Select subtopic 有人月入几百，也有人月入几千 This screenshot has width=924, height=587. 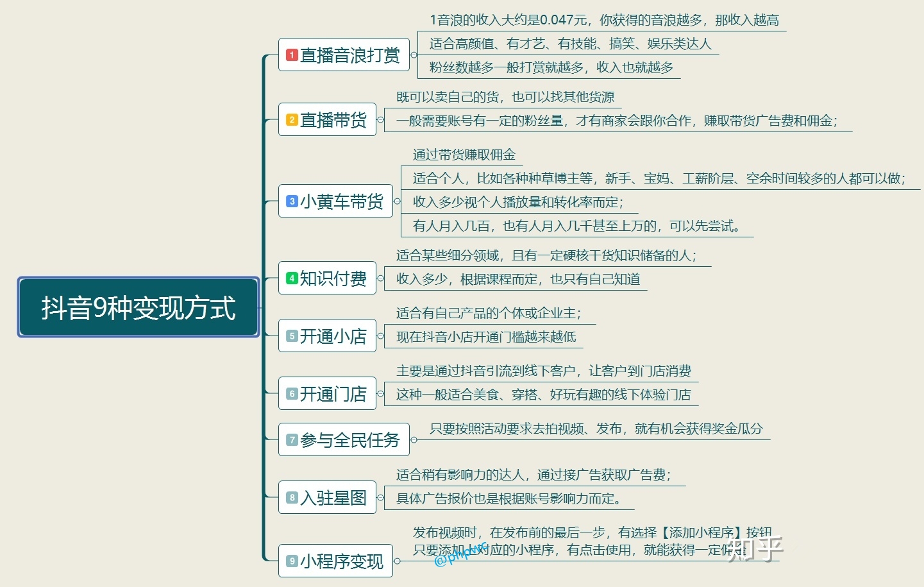578,226
